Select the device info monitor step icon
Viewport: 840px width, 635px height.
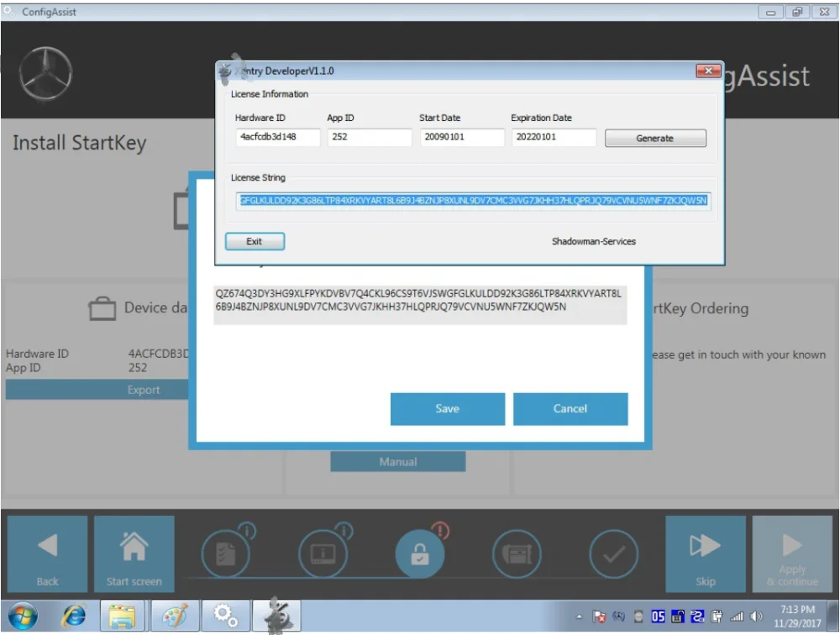[x=323, y=554]
